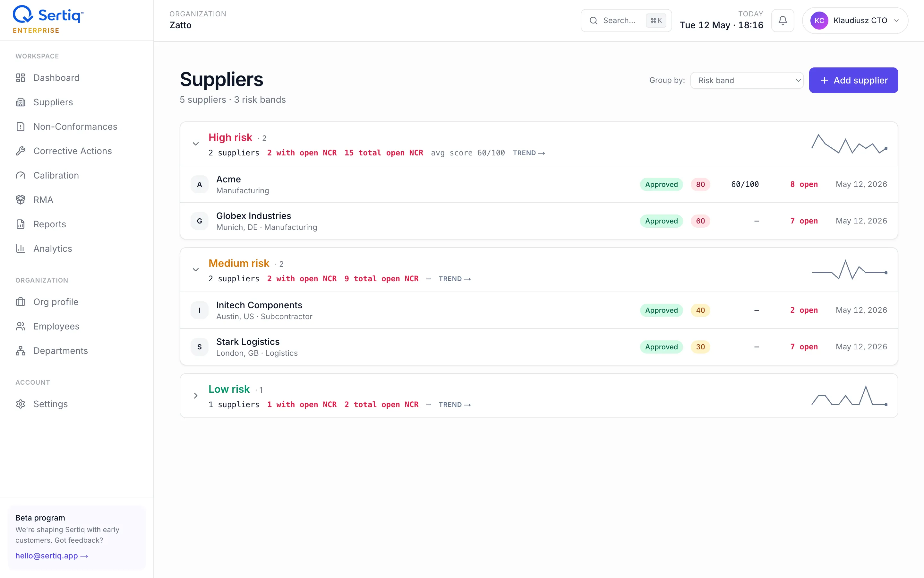Click Acme's Approved status badge
The image size is (924, 578).
[661, 184]
